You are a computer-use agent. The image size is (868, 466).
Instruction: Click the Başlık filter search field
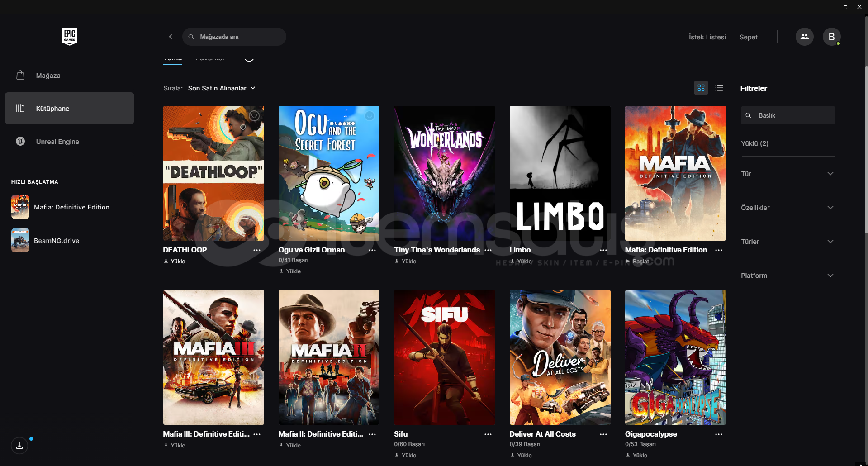pyautogui.click(x=788, y=115)
